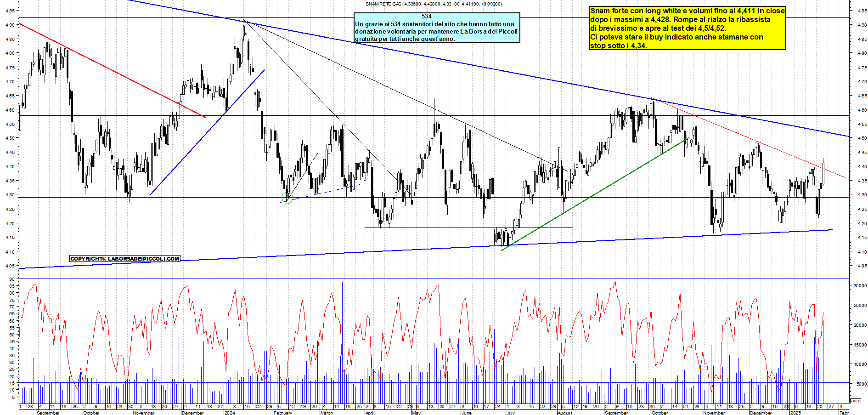Click the August month label

tap(565, 413)
